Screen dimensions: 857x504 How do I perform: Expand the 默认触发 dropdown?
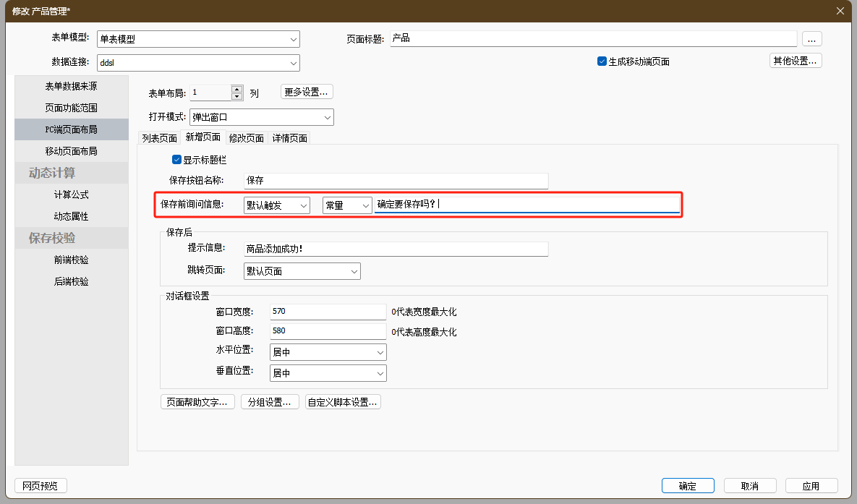(303, 206)
